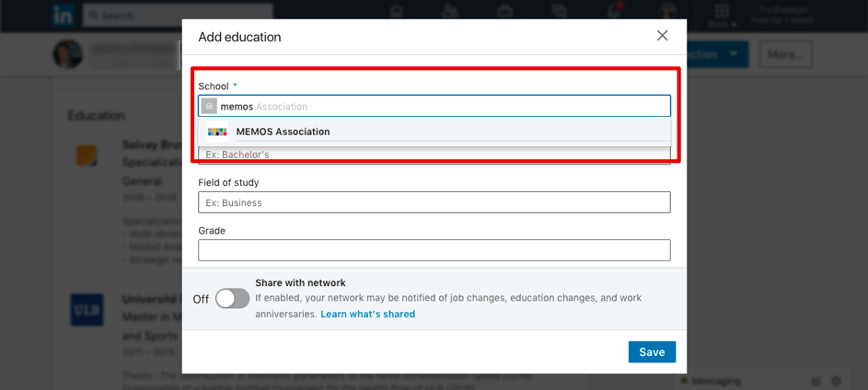868x390 pixels.
Task: Click the compose message icon in Messaging bar
Action: point(816,381)
